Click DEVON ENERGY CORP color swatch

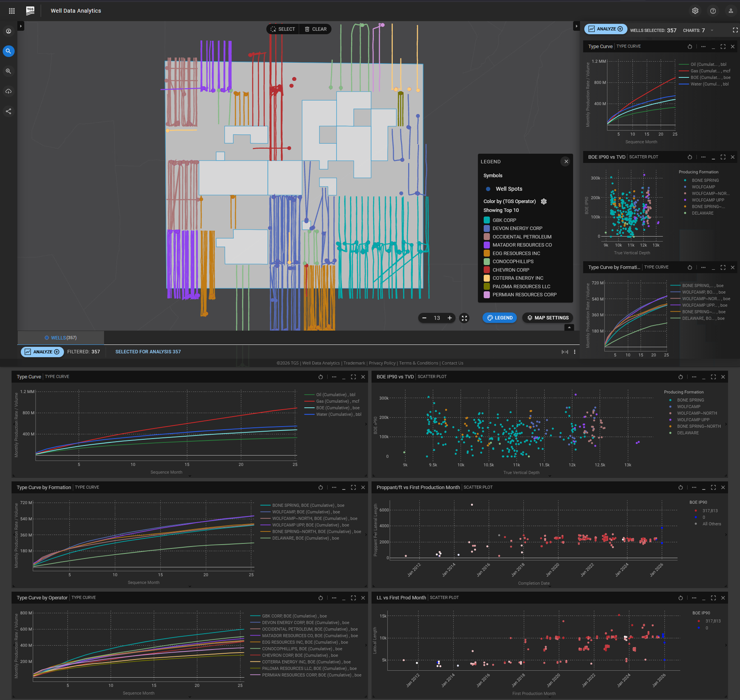click(x=487, y=228)
